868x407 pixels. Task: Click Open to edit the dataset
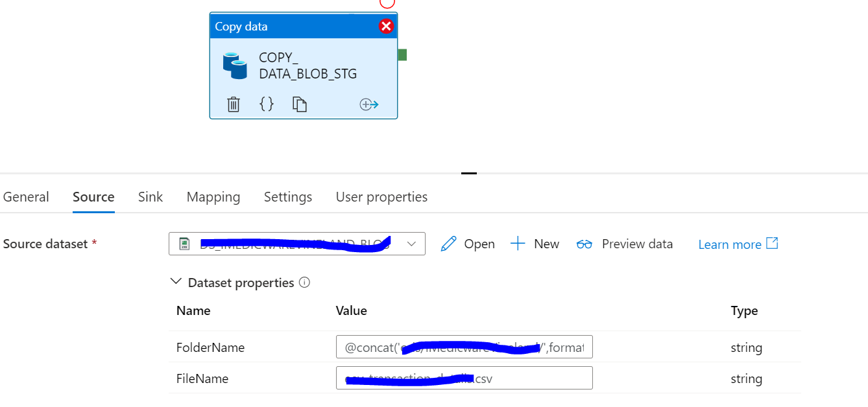(479, 244)
